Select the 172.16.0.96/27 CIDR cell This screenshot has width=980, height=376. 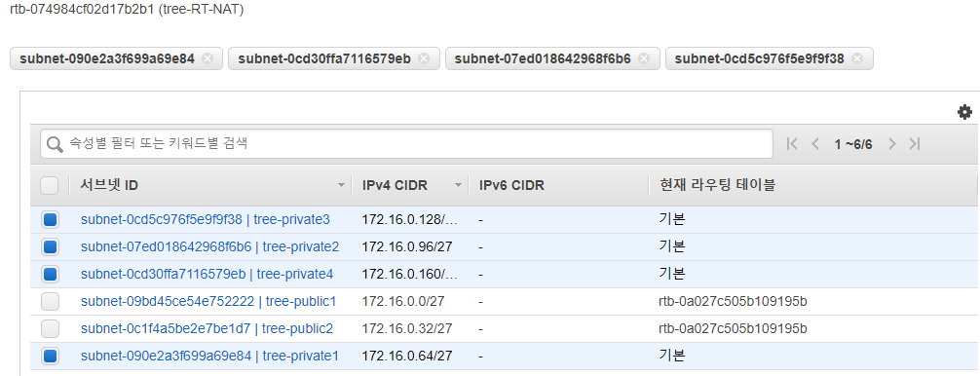(x=407, y=246)
